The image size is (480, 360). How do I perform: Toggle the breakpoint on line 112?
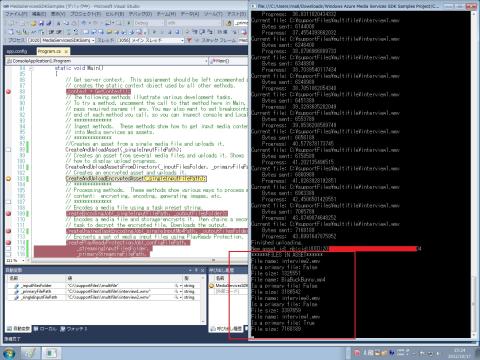coord(9,231)
